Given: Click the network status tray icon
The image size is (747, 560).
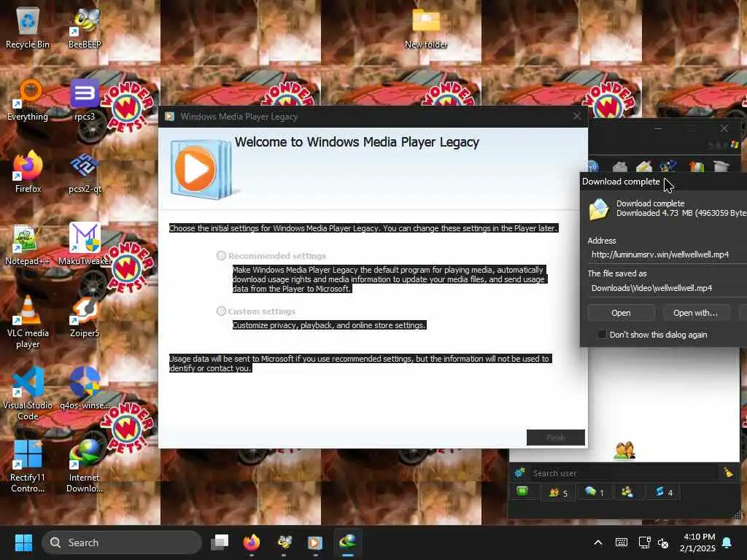Looking at the screenshot, I should (x=645, y=542).
